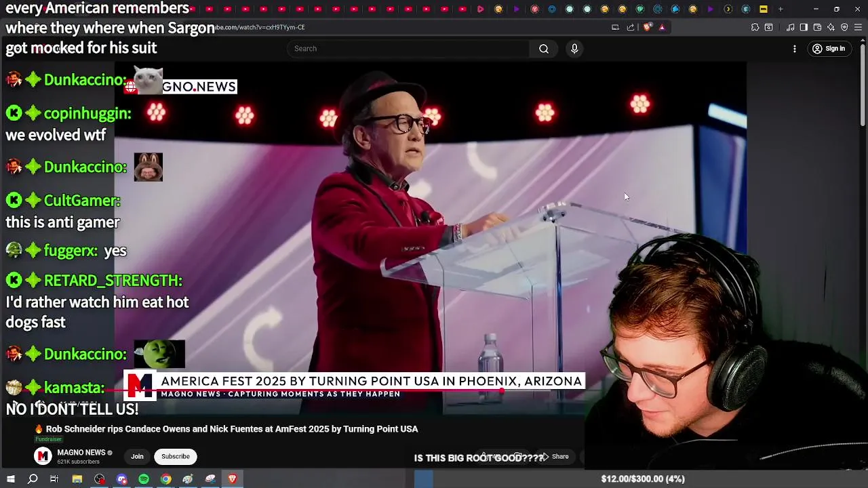This screenshot has width=868, height=488.
Task: Click the cast screen icon in address bar
Action: click(615, 27)
